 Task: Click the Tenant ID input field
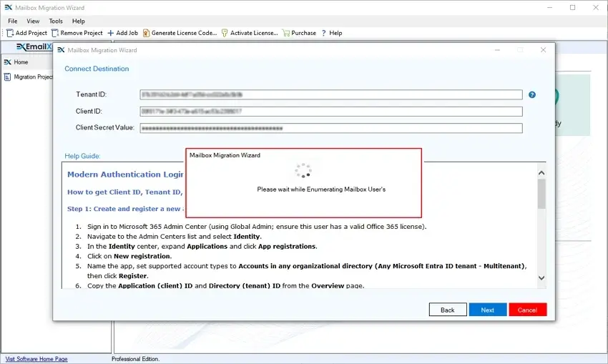[x=331, y=94]
